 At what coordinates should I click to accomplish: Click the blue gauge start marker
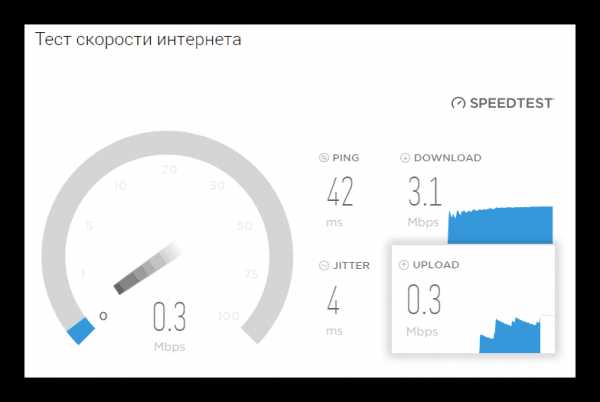click(x=81, y=331)
